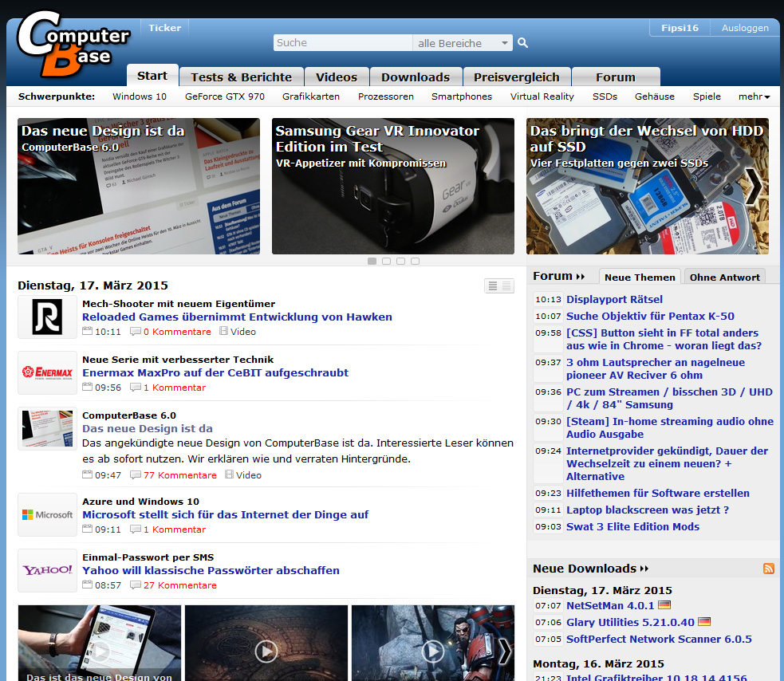This screenshot has width=784, height=681.
Task: Open the Forum main tab
Action: click(x=616, y=77)
